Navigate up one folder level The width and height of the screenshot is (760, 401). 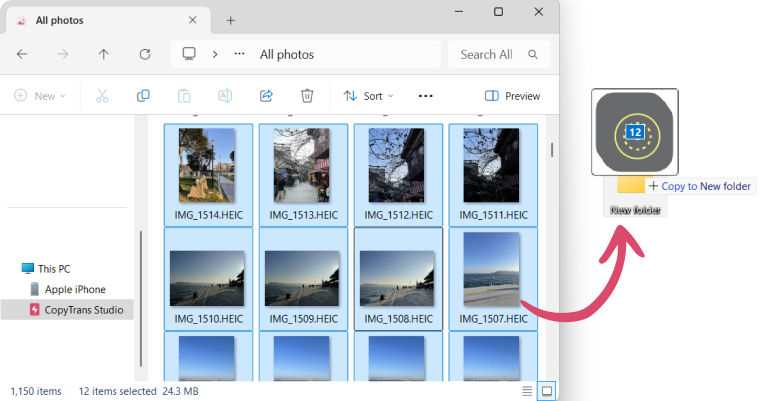[x=104, y=54]
